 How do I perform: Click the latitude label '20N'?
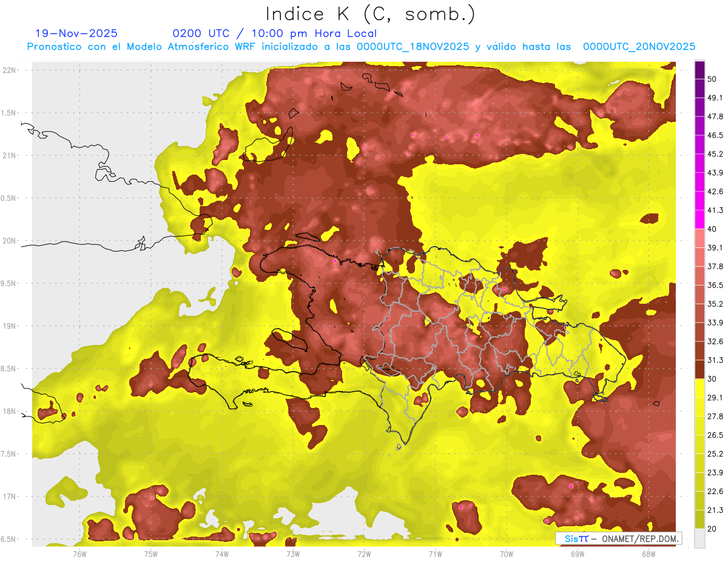coord(9,241)
